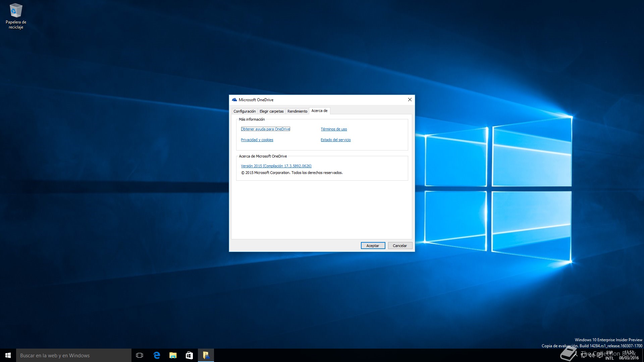Switch to the Elegir carpetas tab
Viewport: 644px width, 362px height.
(271, 111)
